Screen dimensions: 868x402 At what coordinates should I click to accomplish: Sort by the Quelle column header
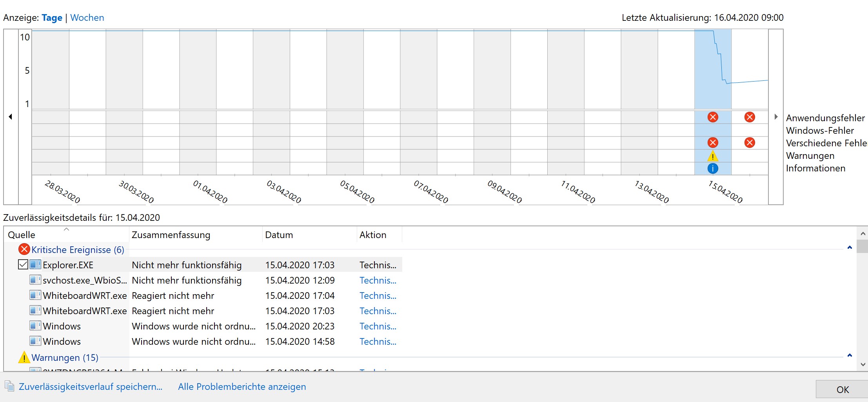[x=67, y=235]
